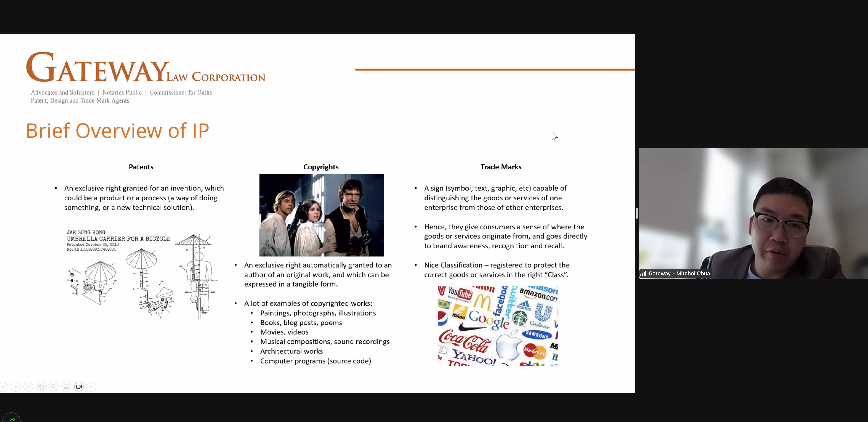Viewport: 868px width, 422px height.
Task: Click the Gateway Law Corporation logo
Action: (146, 67)
